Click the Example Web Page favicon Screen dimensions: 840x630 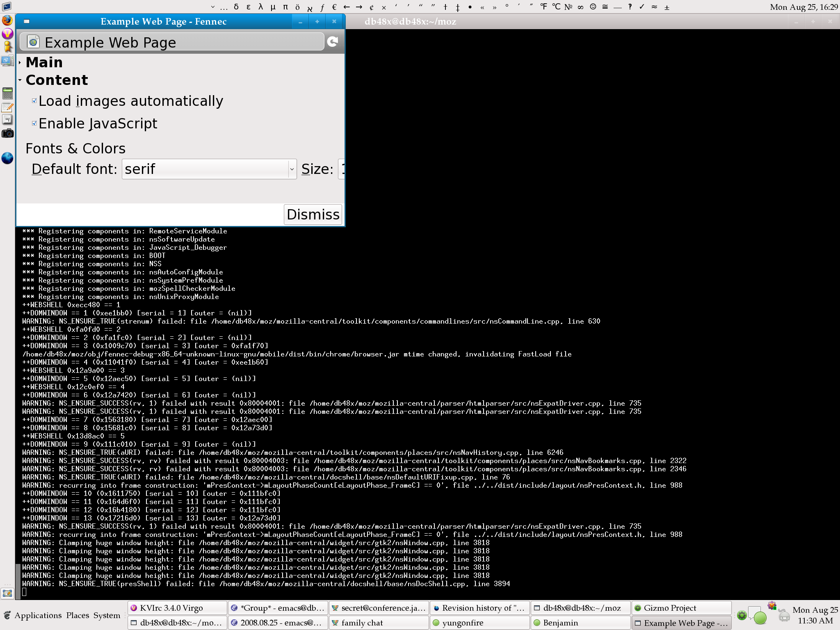(x=33, y=42)
